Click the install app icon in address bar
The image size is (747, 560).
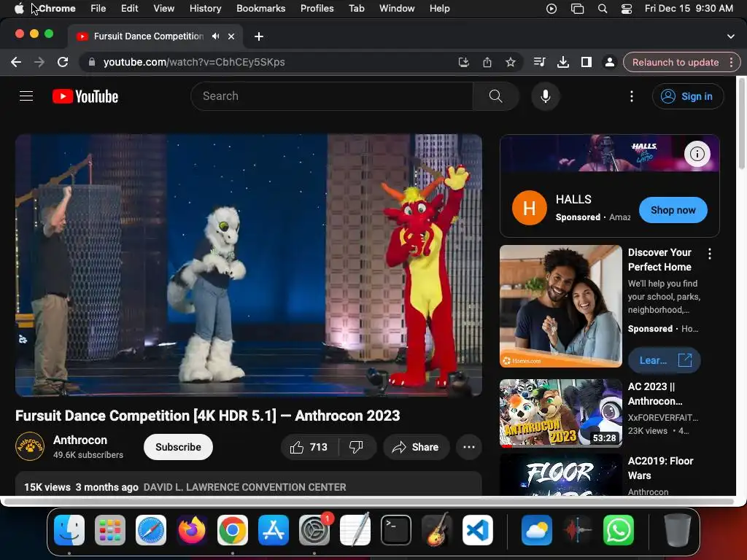pyautogui.click(x=463, y=62)
